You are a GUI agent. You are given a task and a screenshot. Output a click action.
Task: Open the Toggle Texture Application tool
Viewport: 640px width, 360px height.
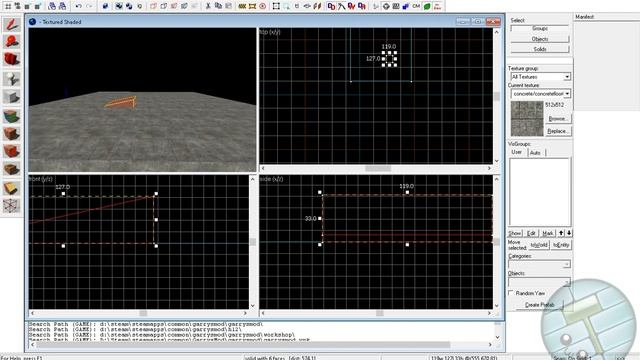[x=11, y=116]
